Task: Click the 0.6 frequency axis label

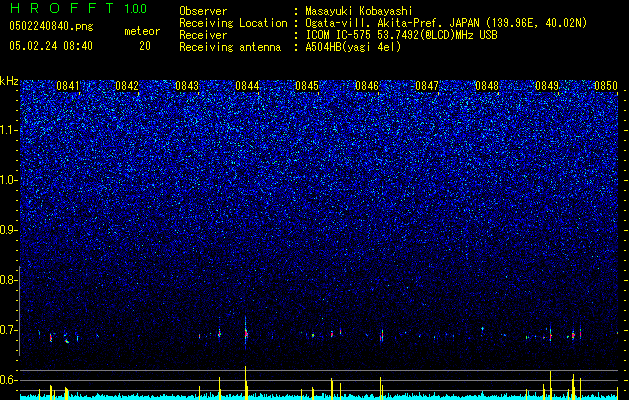Action: [x=8, y=380]
